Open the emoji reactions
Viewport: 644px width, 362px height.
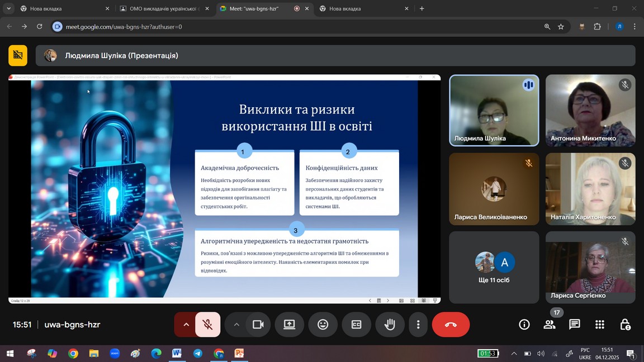tap(323, 325)
